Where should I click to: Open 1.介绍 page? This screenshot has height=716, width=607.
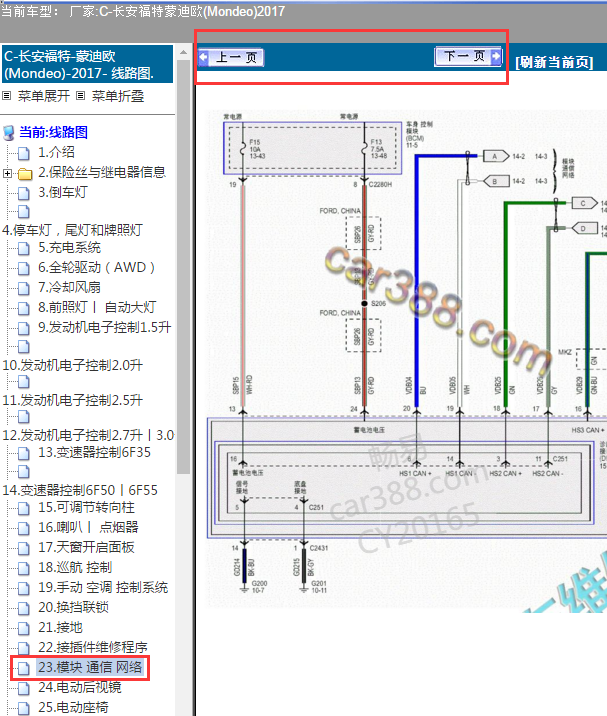(56, 153)
